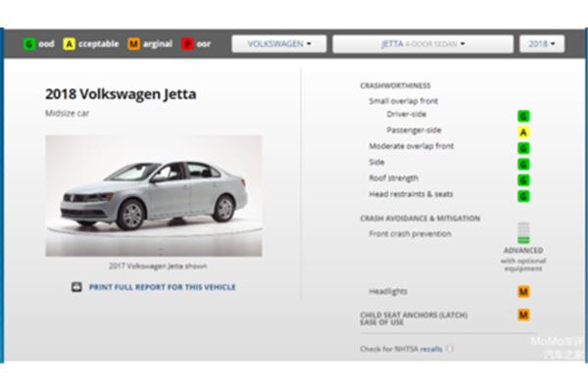This screenshot has height=392, width=588.
Task: Click the red P Poor legend icon
Action: 187,44
